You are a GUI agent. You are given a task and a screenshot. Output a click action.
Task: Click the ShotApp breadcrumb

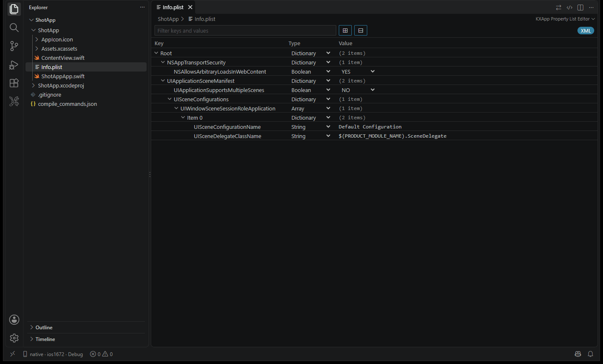(168, 19)
